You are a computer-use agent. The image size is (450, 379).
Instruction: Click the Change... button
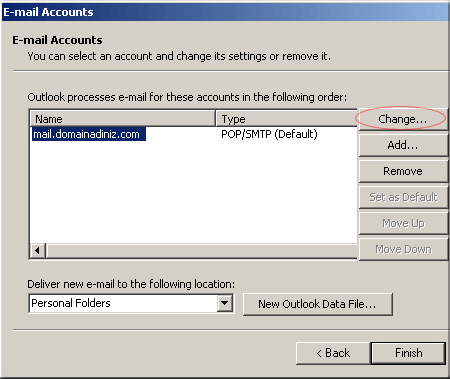click(403, 119)
